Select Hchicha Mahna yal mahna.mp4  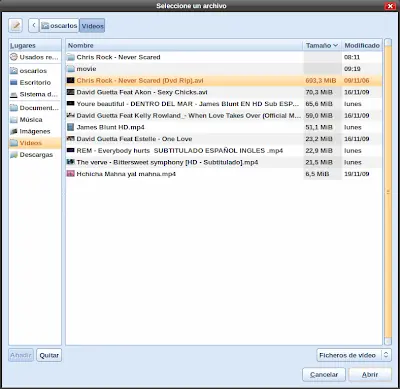(x=224, y=174)
